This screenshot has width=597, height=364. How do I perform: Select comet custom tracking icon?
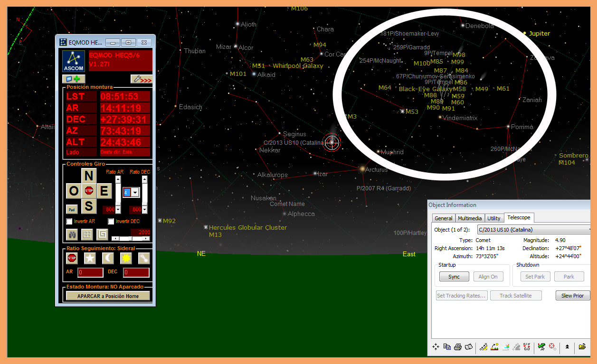coord(144,258)
